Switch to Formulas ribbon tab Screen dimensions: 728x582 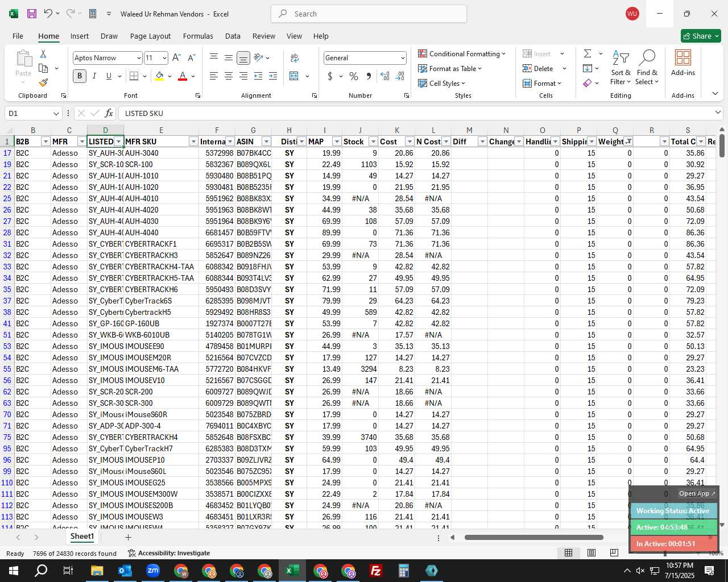[x=198, y=36]
